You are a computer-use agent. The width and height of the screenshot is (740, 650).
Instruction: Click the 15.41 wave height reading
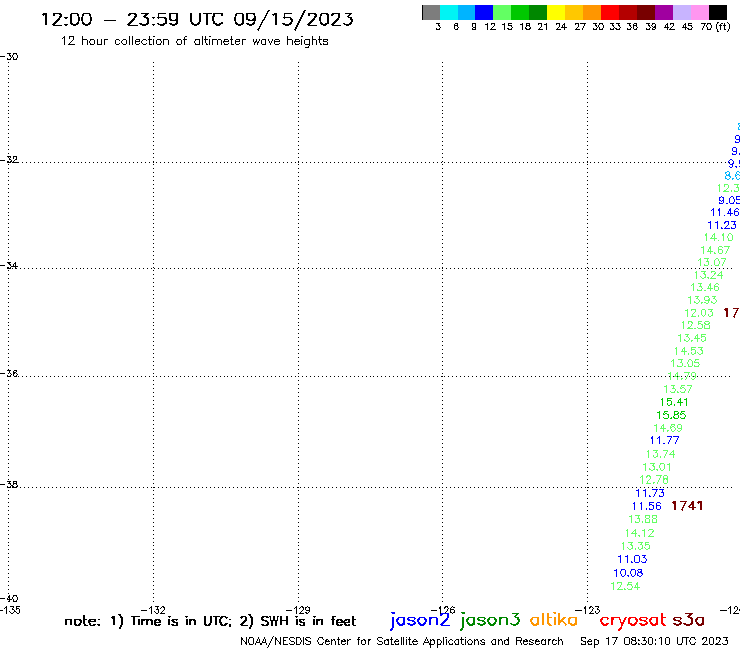674,403
